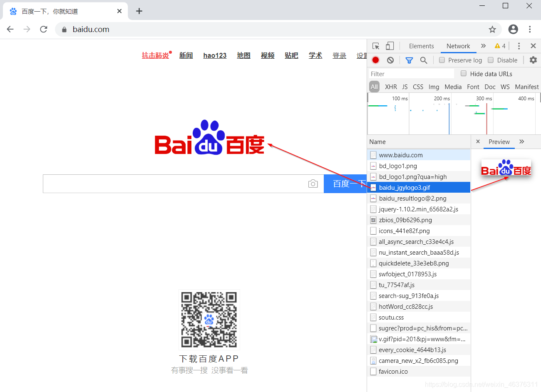Screen dimensions: 541x392
Task: Close the DevTools panel
Action: click(533, 46)
